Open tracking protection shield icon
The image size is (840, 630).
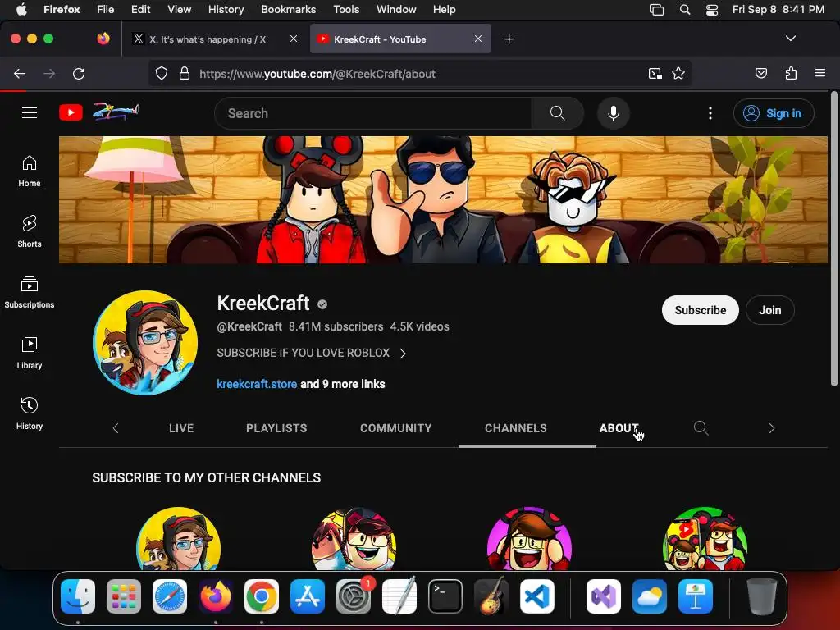(162, 73)
